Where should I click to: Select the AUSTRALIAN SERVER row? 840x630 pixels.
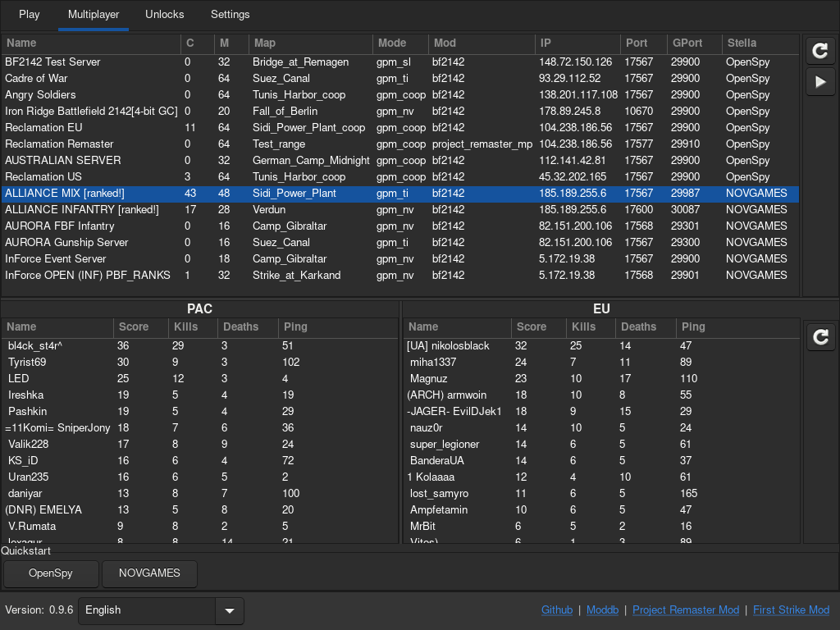tap(400, 161)
